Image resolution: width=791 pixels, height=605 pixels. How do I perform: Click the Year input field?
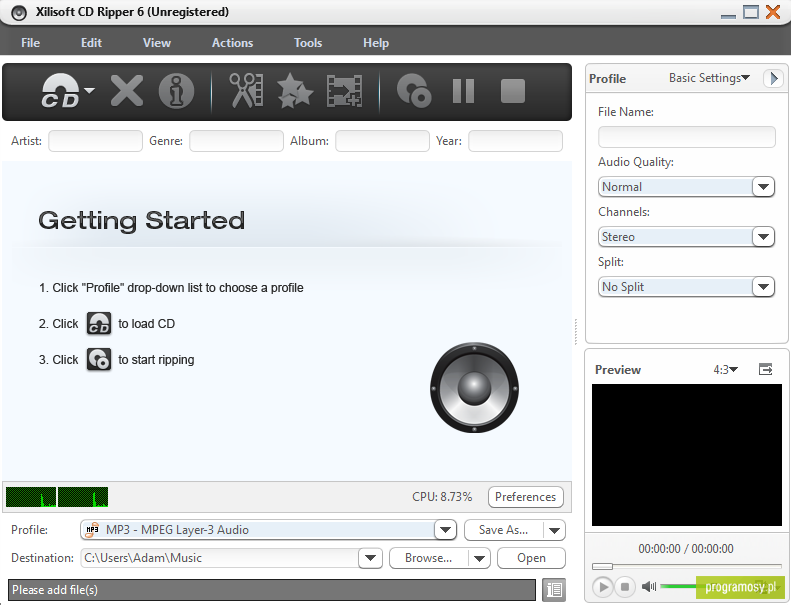515,141
